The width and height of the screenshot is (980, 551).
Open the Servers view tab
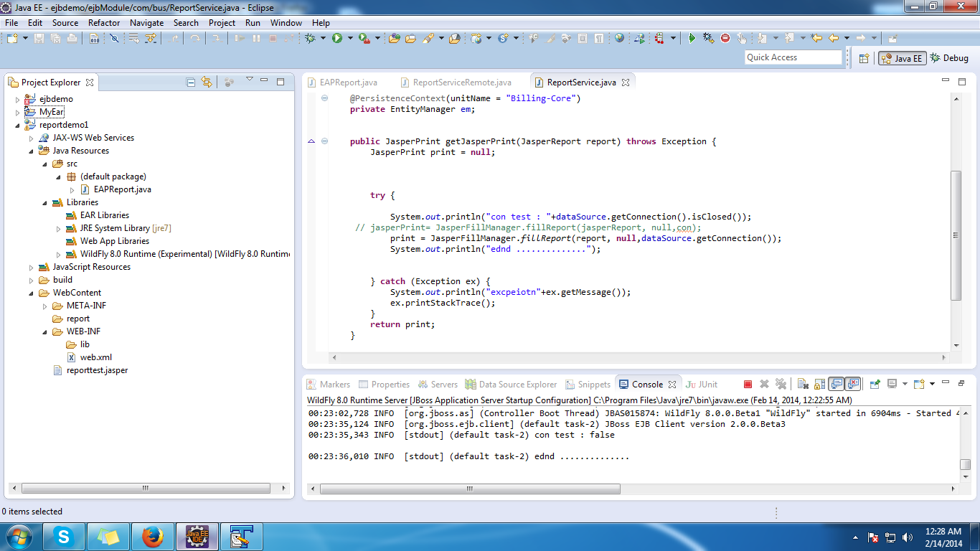pyautogui.click(x=438, y=385)
